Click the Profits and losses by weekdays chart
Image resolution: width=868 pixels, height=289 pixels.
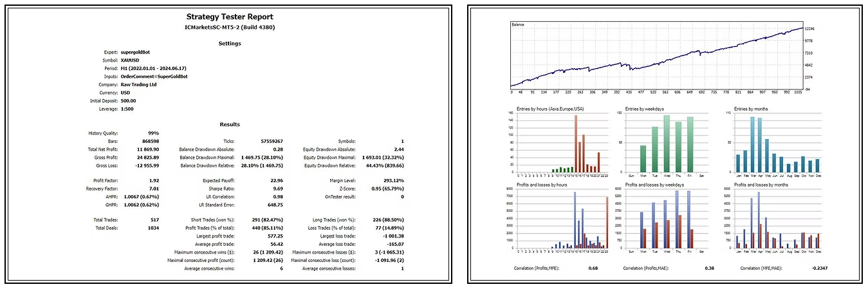click(666, 219)
